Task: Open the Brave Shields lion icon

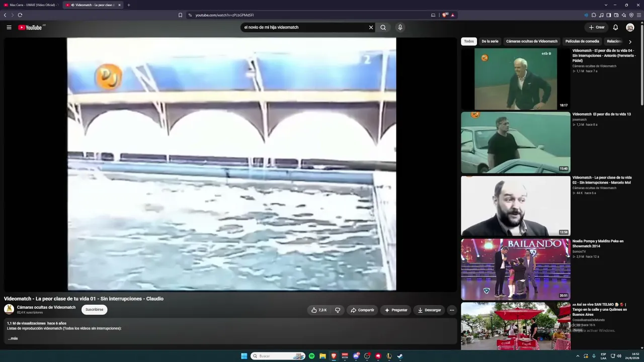Action: coord(445,15)
